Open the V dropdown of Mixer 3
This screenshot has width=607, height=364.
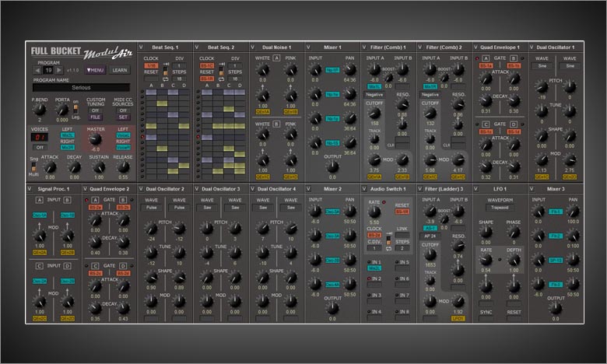click(531, 189)
